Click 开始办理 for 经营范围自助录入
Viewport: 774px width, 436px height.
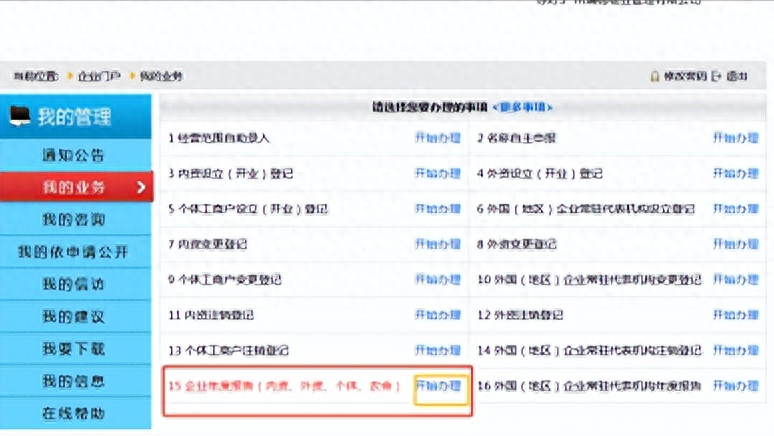click(438, 138)
